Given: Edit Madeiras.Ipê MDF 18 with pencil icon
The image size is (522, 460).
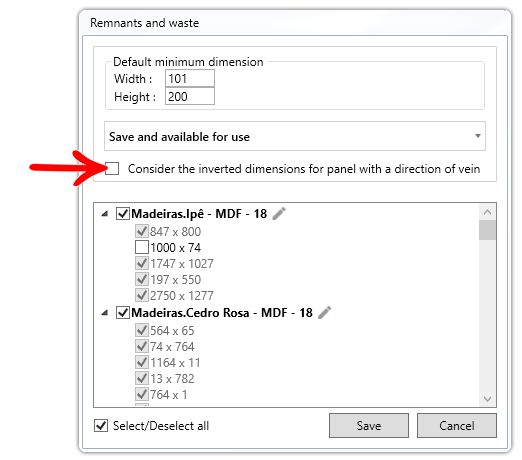Looking at the screenshot, I should pos(279,214).
